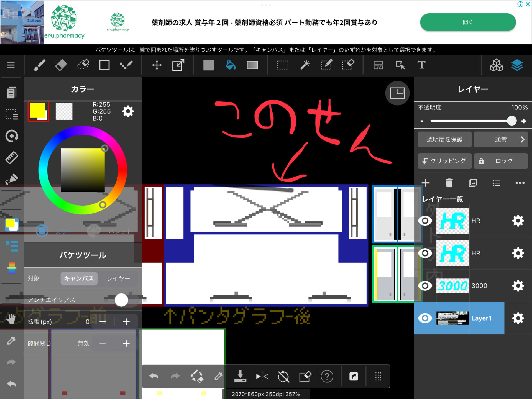Hide the 3000 layer

coord(425,286)
